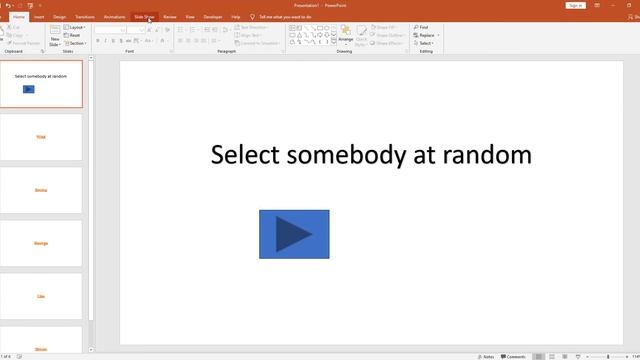Toggle Center alignment button

(x=188, y=41)
